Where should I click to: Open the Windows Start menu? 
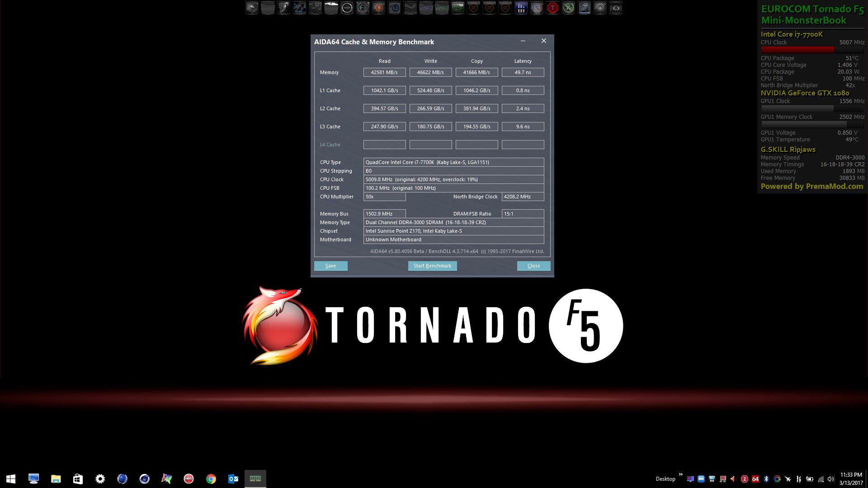[11, 479]
